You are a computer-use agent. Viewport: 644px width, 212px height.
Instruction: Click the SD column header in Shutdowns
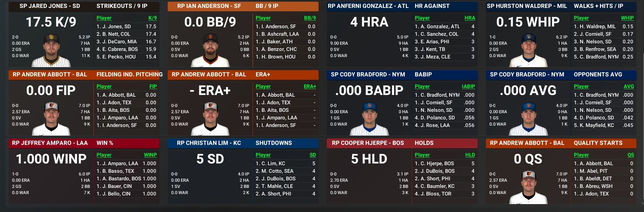tap(312, 155)
